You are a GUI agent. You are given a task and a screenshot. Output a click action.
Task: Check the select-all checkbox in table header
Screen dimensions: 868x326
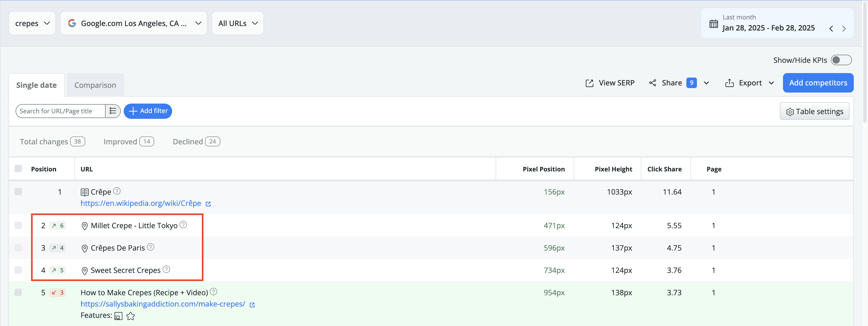[x=18, y=169]
